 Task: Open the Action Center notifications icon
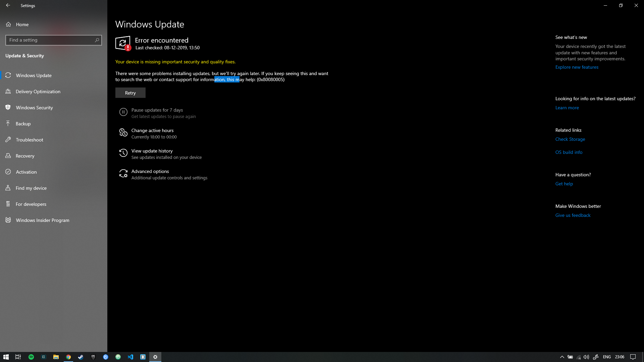pos(633,357)
